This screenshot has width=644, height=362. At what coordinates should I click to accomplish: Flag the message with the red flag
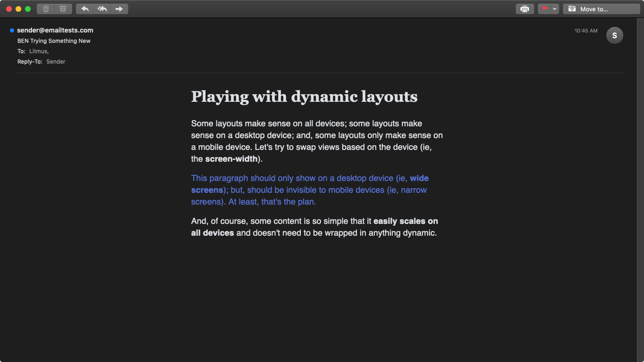coord(545,9)
